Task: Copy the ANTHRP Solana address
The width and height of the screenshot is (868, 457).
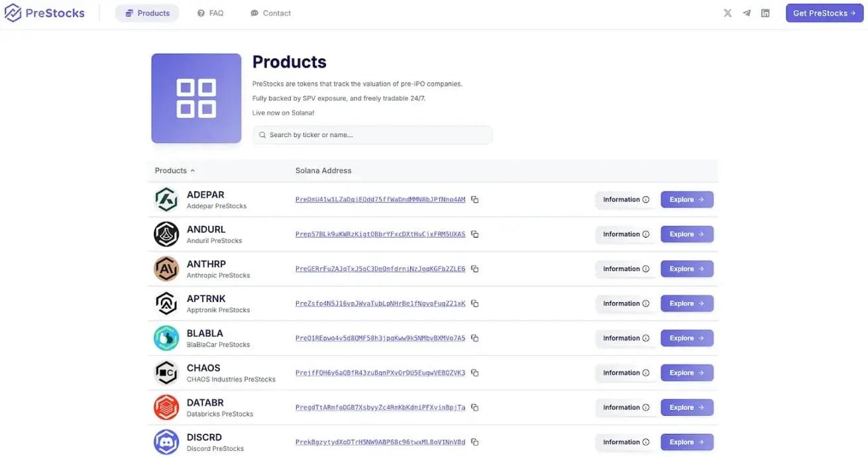Action: (x=474, y=269)
